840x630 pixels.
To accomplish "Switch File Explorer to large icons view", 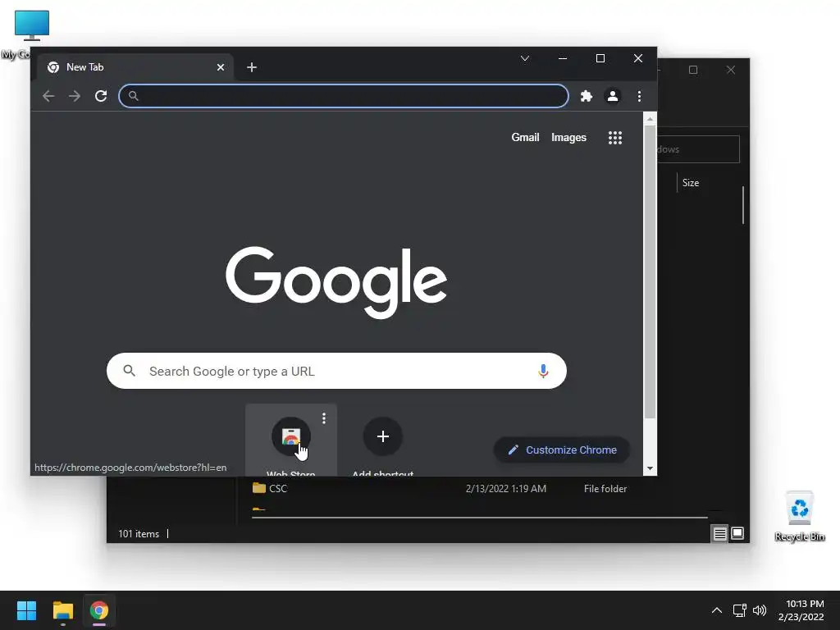I will 737,533.
